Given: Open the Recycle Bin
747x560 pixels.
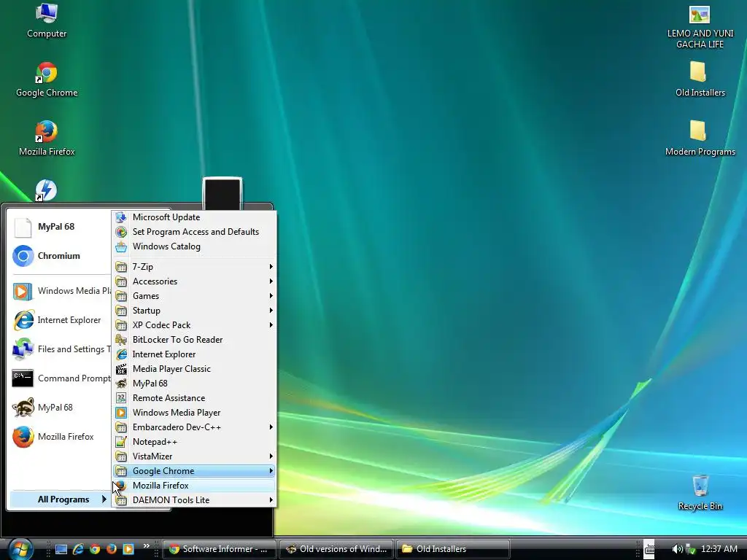Looking at the screenshot, I should (x=700, y=493).
